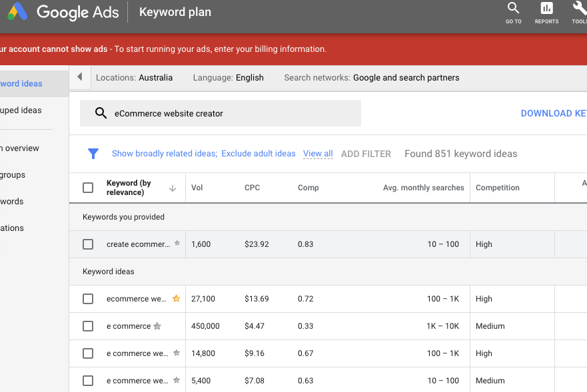Change the Locations: Australia setting
The image size is (587, 392).
[134, 77]
